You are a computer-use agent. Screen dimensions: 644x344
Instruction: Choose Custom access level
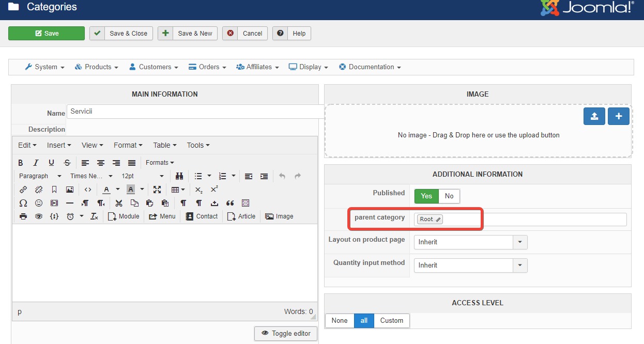[391, 321]
